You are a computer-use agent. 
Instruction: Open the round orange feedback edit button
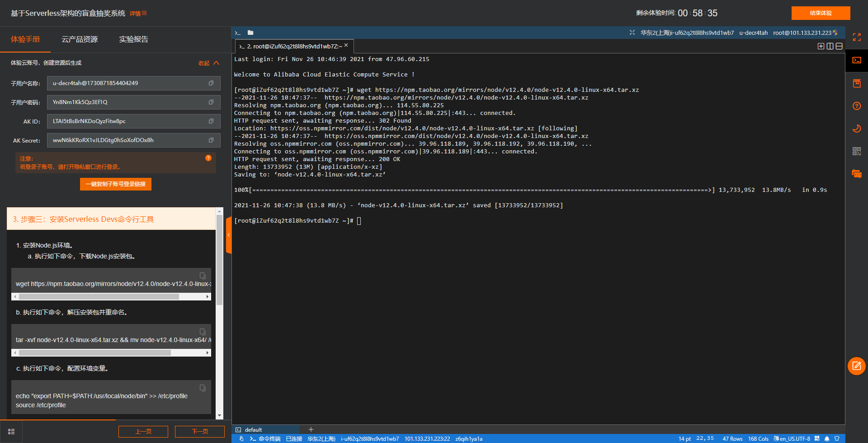tap(857, 366)
